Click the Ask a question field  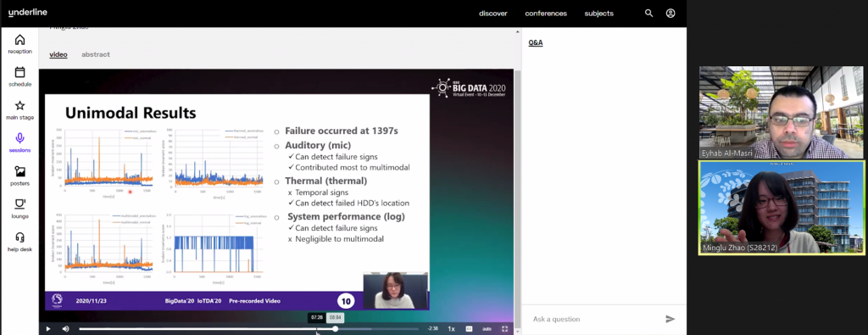pos(595,319)
